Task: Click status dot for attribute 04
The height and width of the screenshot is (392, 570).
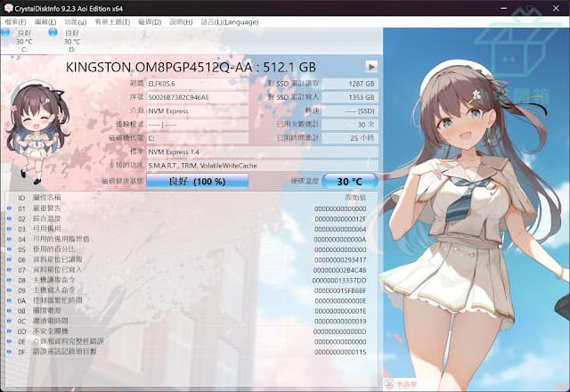Action: pyautogui.click(x=9, y=240)
